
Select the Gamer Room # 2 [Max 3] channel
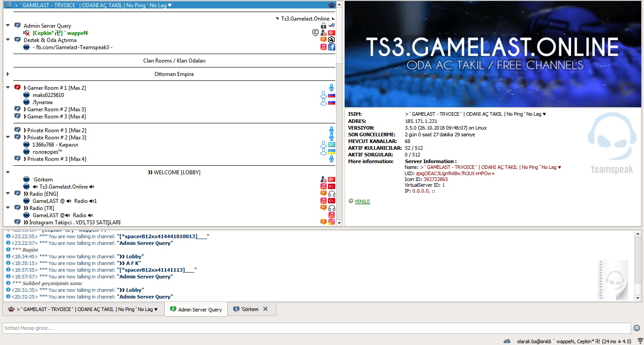tap(56, 109)
